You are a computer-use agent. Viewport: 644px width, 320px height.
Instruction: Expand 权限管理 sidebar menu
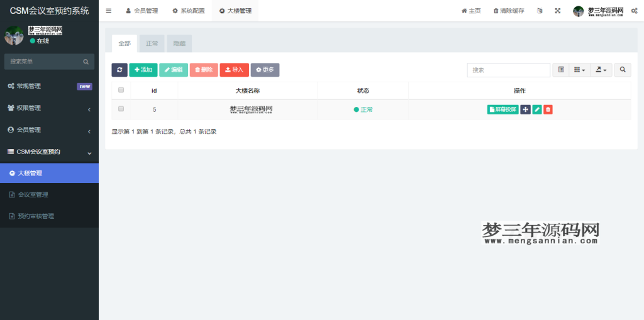pyautogui.click(x=49, y=108)
